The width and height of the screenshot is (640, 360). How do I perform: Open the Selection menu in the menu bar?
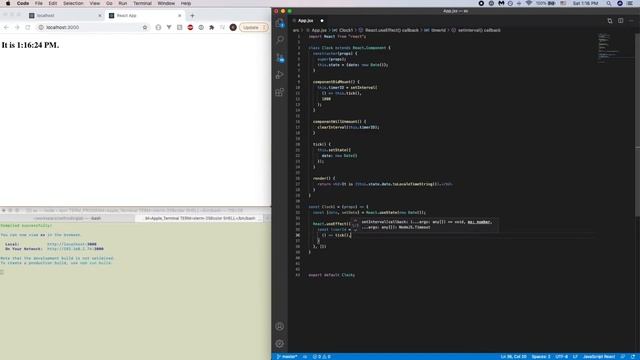click(x=73, y=3)
